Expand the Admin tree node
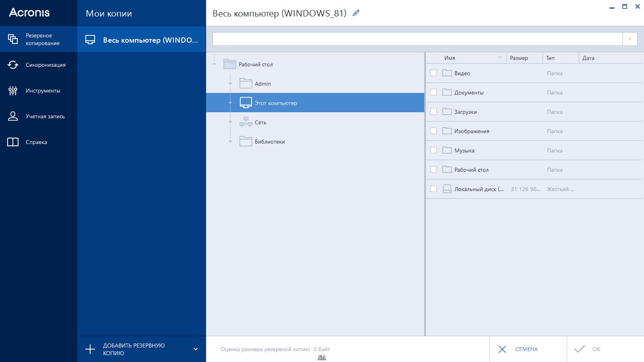Viewport: 644px width, 362px height. (230, 83)
